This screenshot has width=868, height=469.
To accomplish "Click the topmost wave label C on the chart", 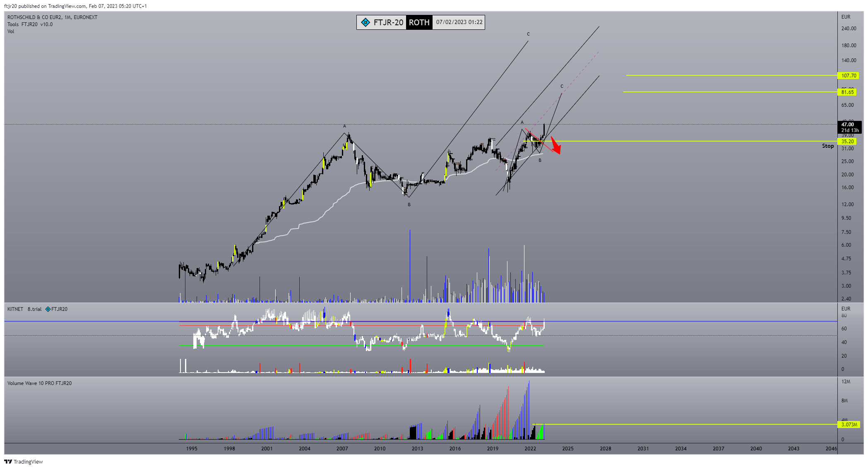I will [528, 34].
